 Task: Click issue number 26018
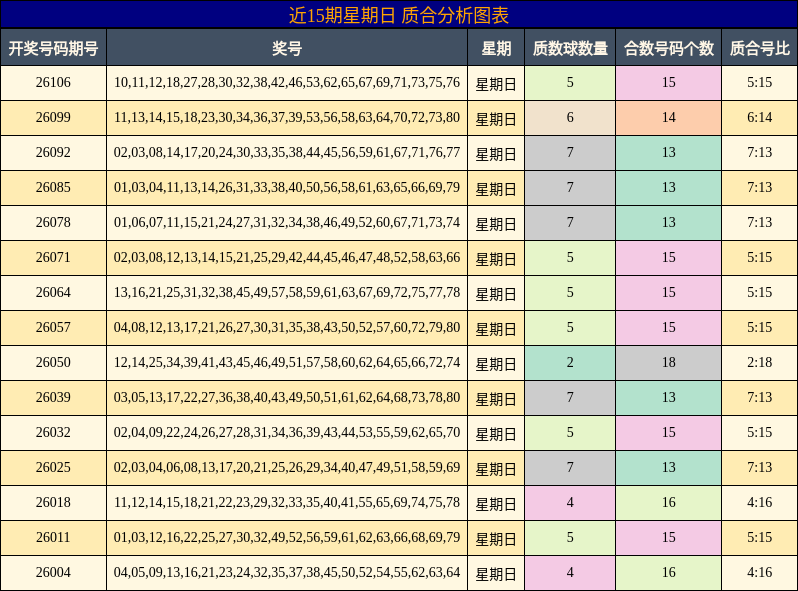point(53,502)
